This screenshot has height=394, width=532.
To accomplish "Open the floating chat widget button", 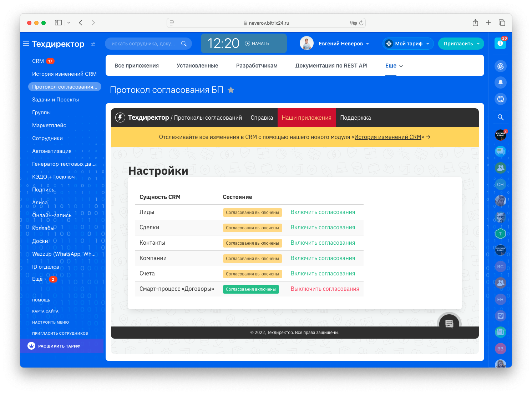I will 449,323.
